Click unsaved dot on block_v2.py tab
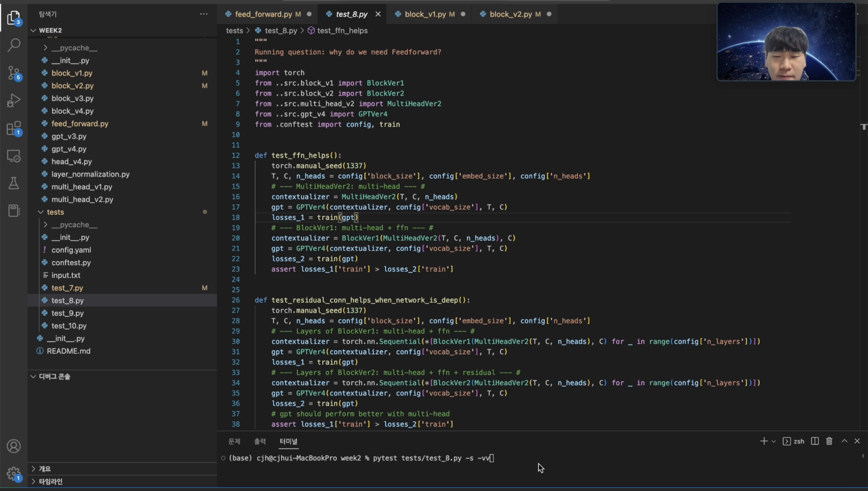Screen dimensions: 868x491 (549, 14)
